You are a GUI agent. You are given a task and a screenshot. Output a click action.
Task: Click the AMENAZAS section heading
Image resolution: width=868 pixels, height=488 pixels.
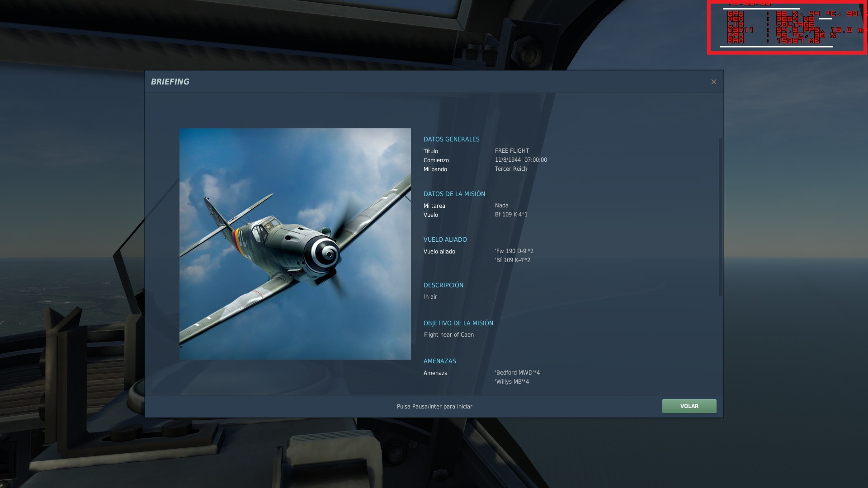(x=439, y=361)
